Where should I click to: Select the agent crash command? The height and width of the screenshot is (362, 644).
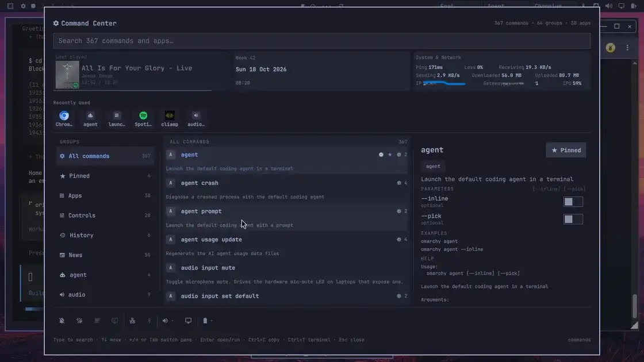pyautogui.click(x=286, y=189)
